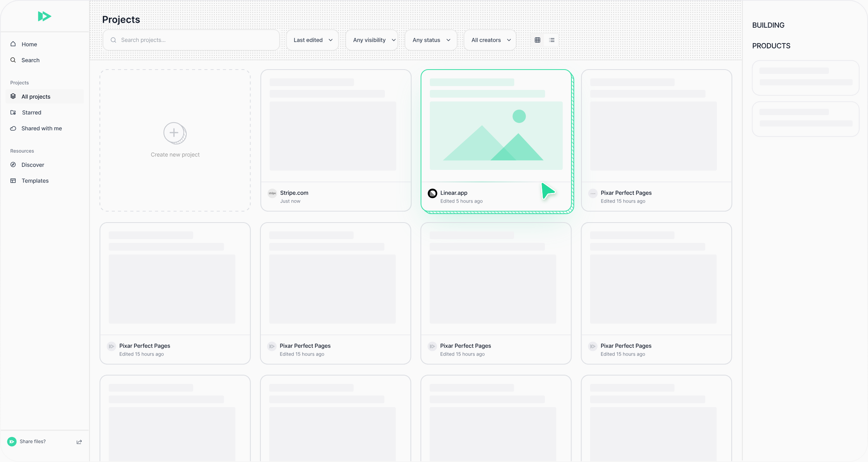Click the green double-arrow app logo
This screenshot has height=462, width=868.
point(45,16)
